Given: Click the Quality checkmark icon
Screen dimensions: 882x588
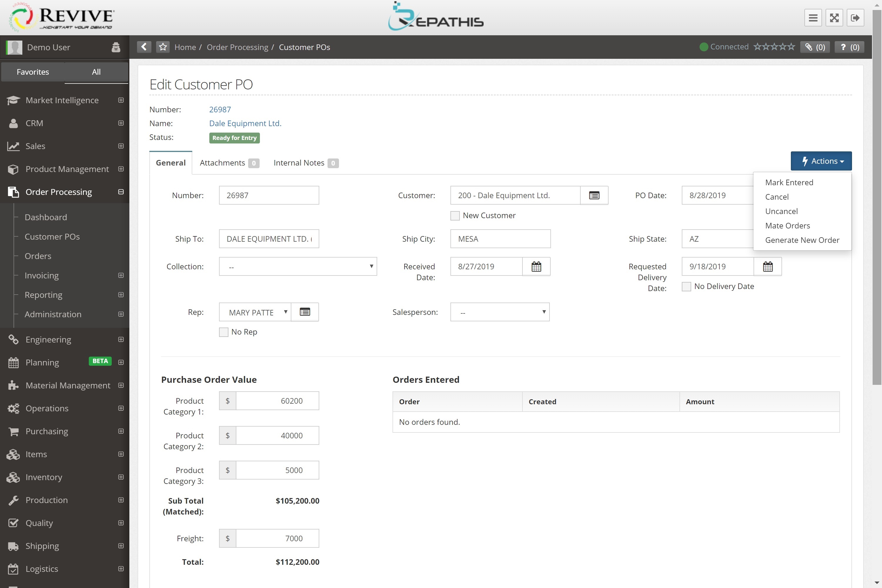Looking at the screenshot, I should pos(13,523).
